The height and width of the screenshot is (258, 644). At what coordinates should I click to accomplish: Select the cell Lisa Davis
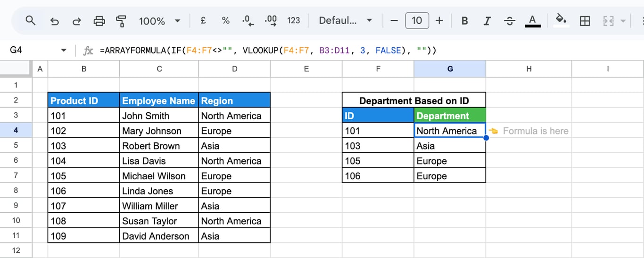tap(159, 161)
